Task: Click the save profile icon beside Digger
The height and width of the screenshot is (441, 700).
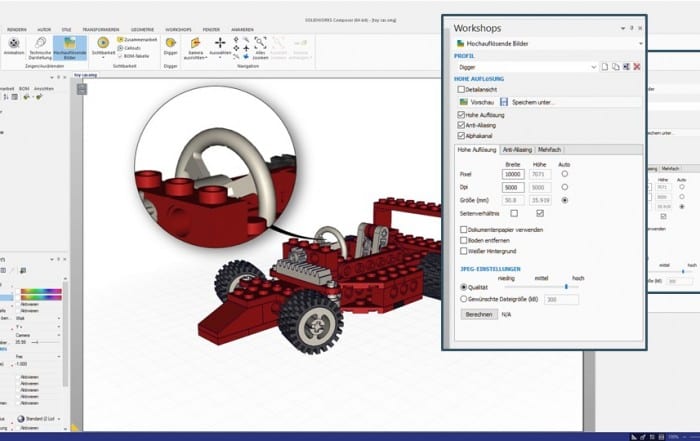Action: (626, 67)
